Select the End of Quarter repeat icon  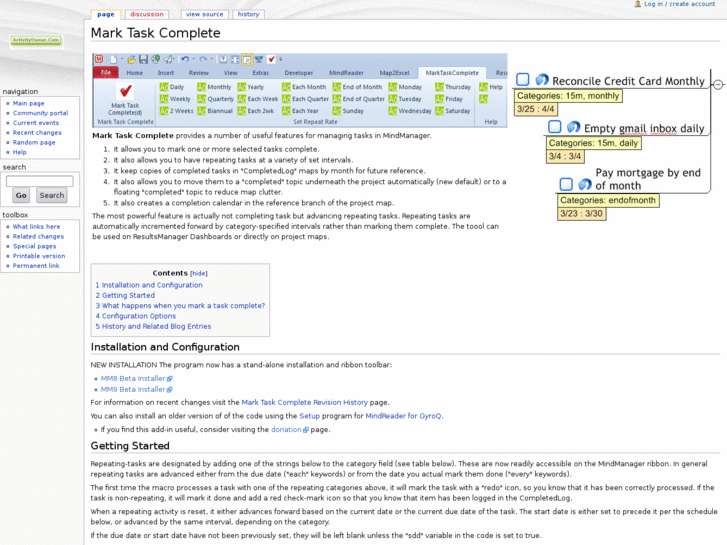tap(337, 99)
